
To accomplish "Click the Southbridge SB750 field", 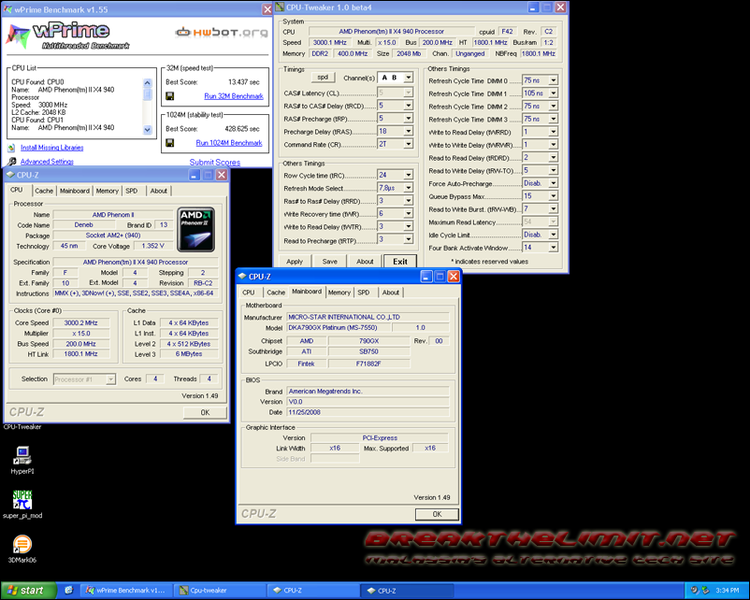I will point(368,351).
